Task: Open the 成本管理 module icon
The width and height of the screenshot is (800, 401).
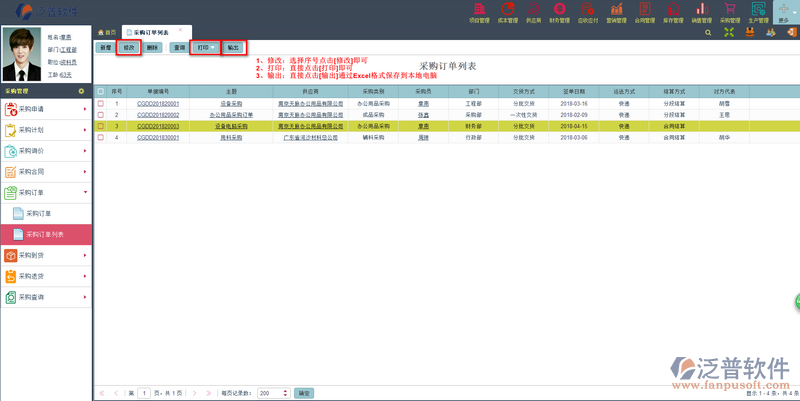Action: click(x=507, y=12)
